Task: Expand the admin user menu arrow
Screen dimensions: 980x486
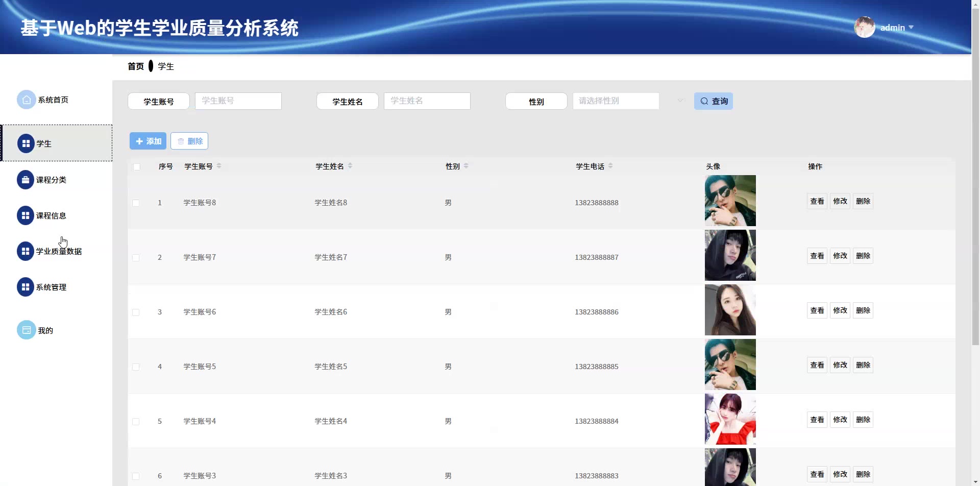Action: pyautogui.click(x=911, y=28)
